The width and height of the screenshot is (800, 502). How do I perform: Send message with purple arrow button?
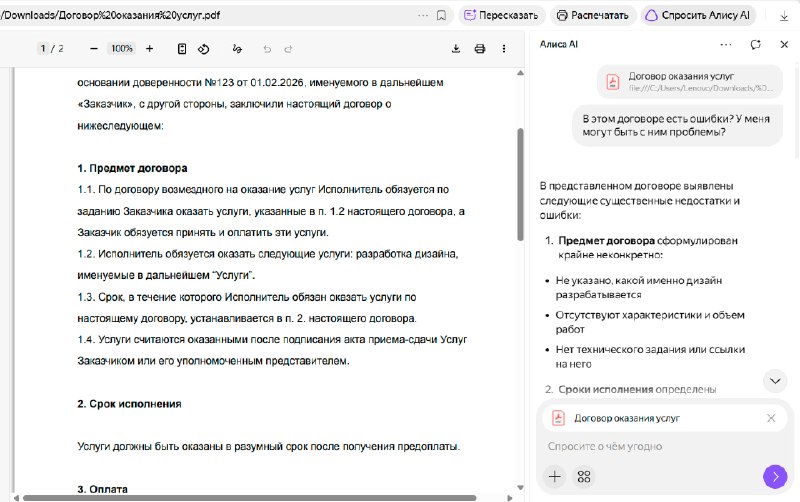[775, 476]
